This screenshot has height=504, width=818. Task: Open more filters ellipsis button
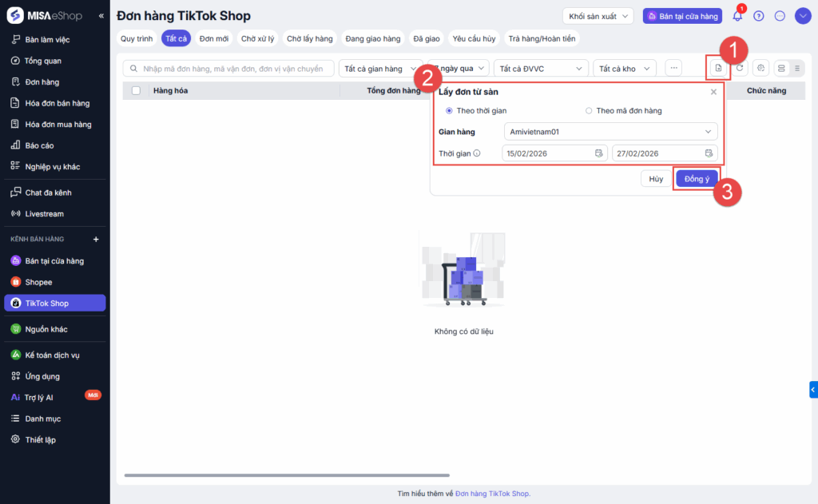pyautogui.click(x=673, y=69)
